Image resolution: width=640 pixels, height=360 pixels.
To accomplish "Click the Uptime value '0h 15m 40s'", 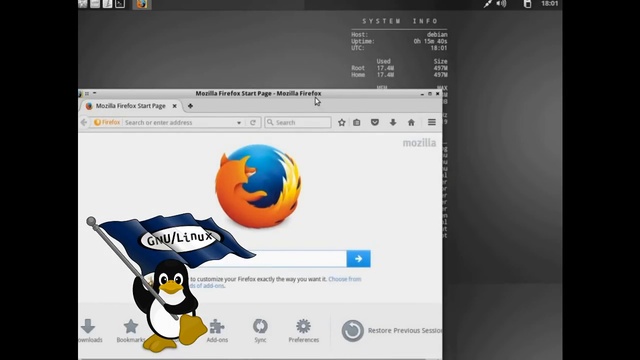I will [x=430, y=41].
